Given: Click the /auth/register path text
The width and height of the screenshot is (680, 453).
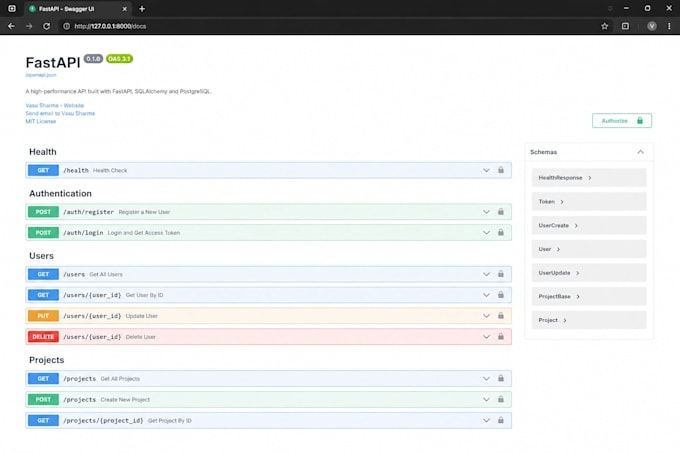Looking at the screenshot, I should (x=88, y=212).
